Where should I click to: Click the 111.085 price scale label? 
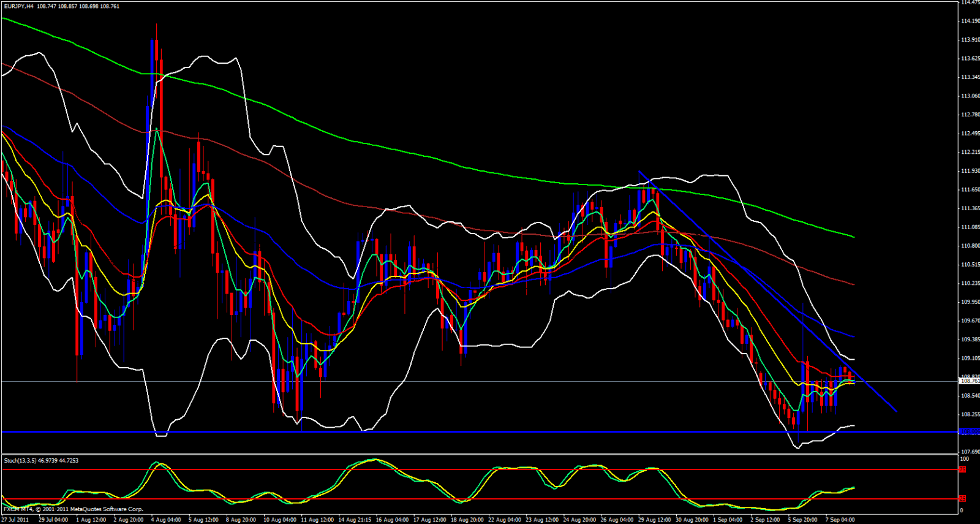pyautogui.click(x=970, y=227)
